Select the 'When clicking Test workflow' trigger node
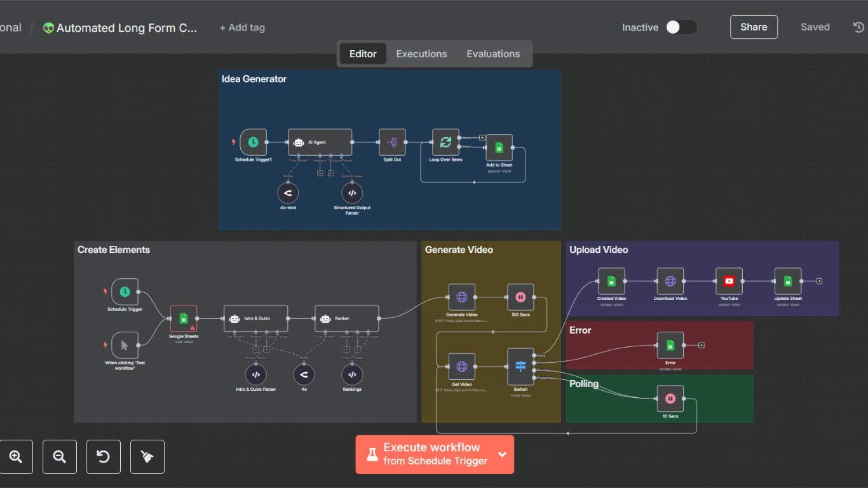868x488 pixels. [x=125, y=345]
